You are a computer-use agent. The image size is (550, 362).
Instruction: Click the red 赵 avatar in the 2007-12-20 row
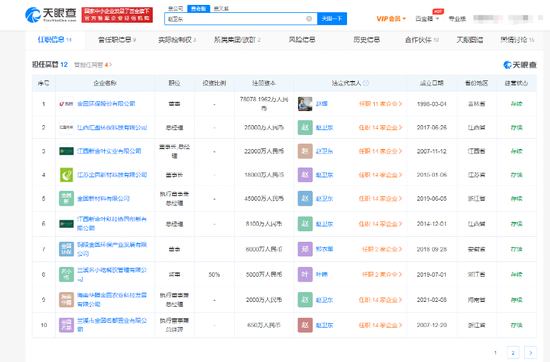click(x=305, y=325)
